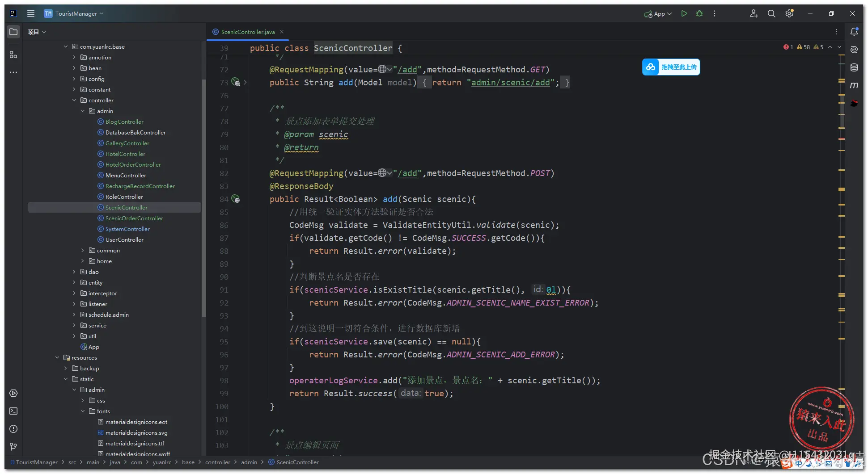Viewport: 868px width, 474px height.
Task: Select materialdesignicons.svg file
Action: click(136, 432)
